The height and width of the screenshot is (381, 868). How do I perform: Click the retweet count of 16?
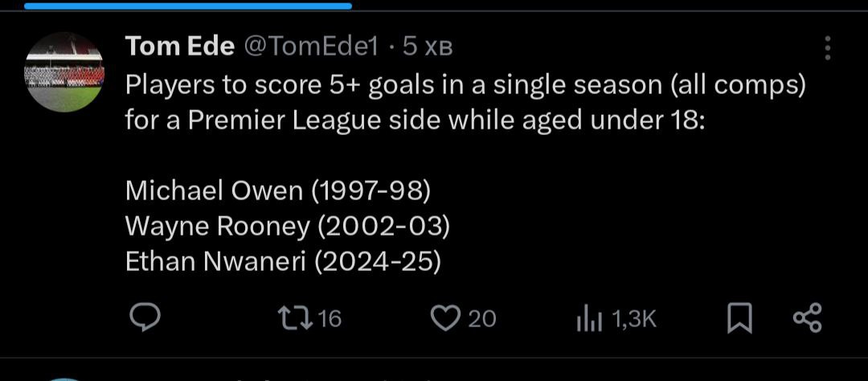pyautogui.click(x=330, y=319)
